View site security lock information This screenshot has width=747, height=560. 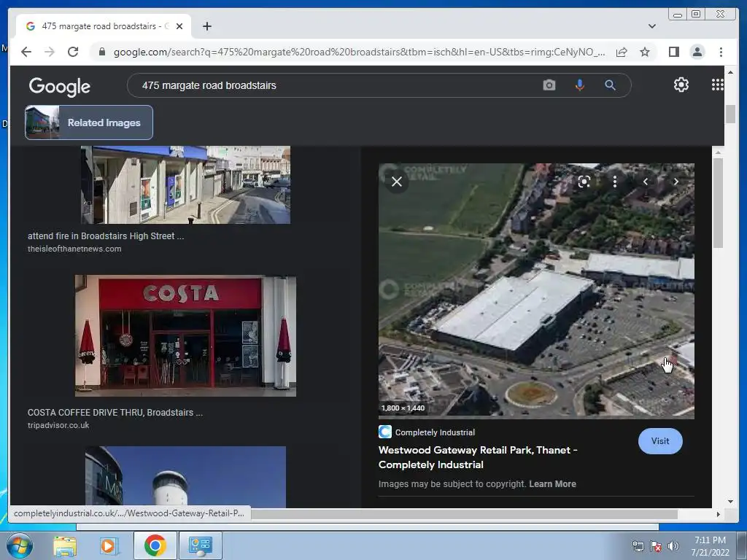102,52
